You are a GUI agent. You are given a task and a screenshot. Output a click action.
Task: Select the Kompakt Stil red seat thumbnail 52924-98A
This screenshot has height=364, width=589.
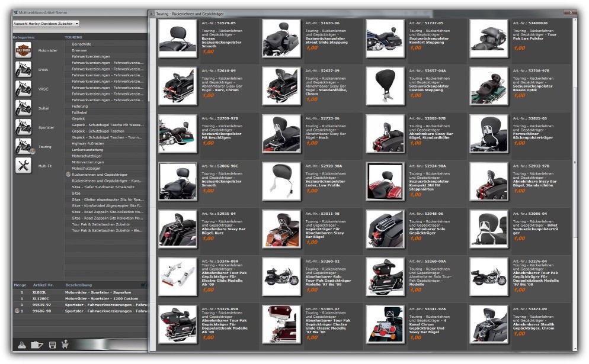(385, 181)
